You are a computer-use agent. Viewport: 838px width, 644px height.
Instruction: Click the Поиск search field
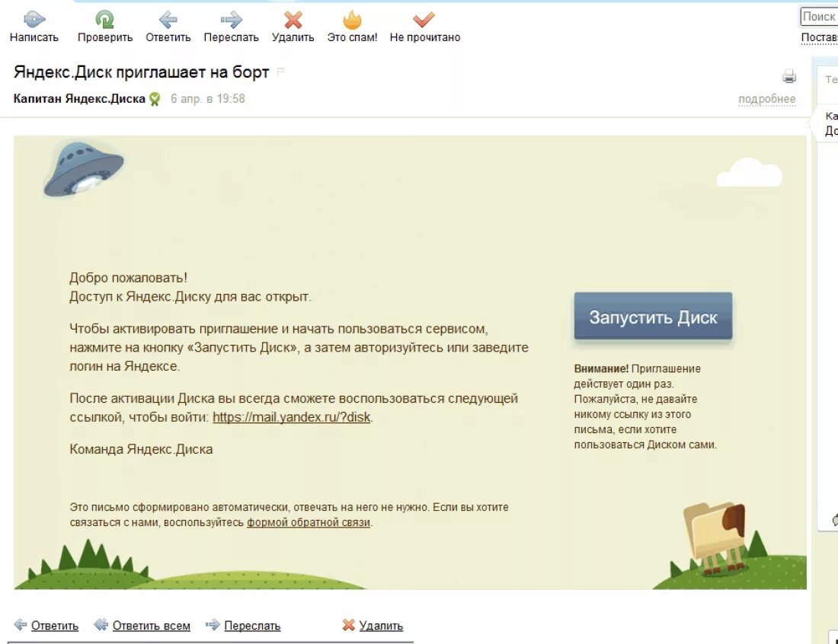pyautogui.click(x=819, y=17)
